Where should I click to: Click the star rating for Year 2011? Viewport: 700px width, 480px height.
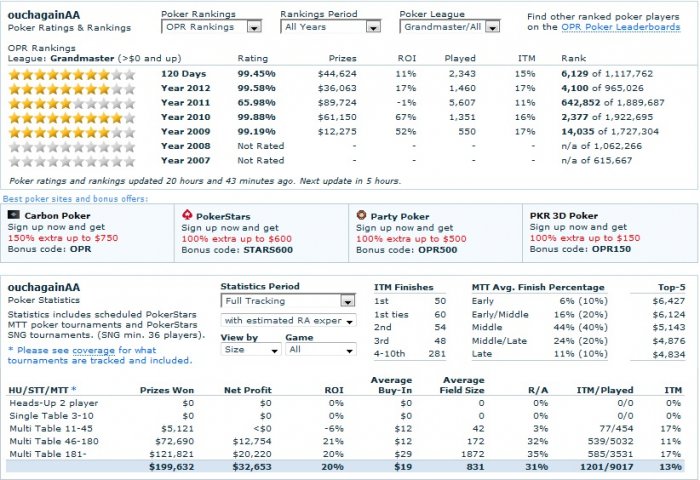[x=72, y=104]
